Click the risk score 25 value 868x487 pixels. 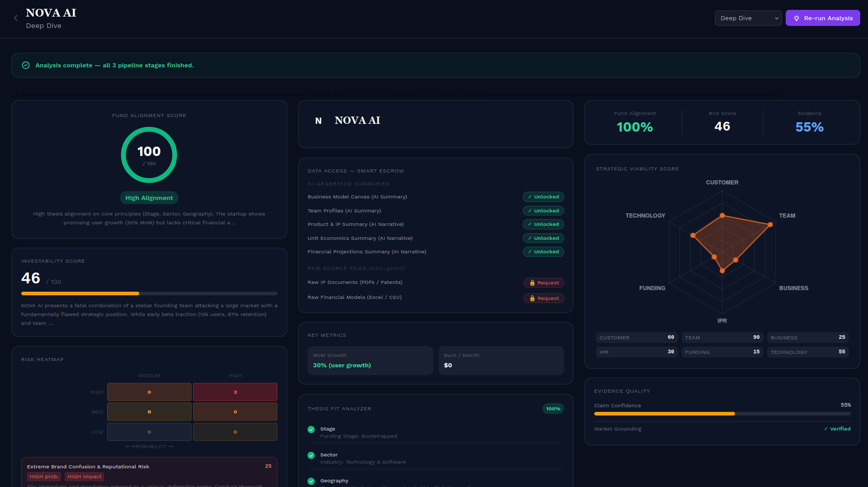pos(268,466)
